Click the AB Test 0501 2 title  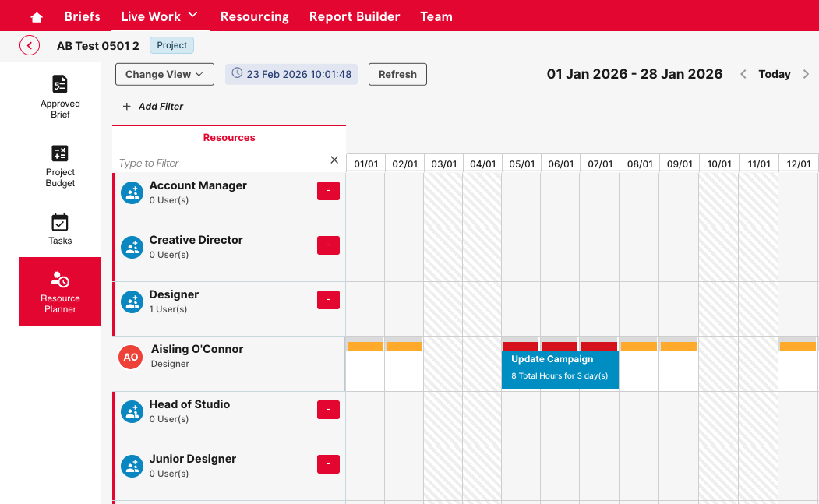pos(98,46)
